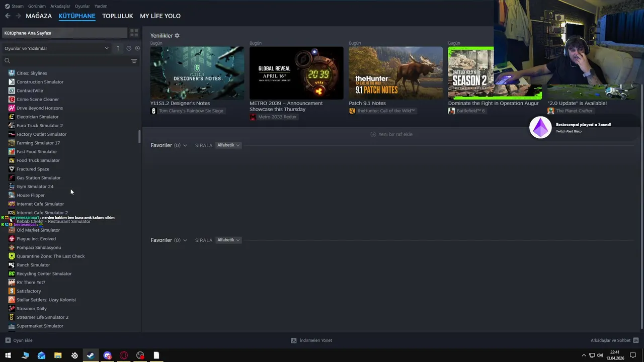Open Battlefield 6 Season 2 news thumbnail
Image resolution: width=644 pixels, height=362 pixels.
471,73
